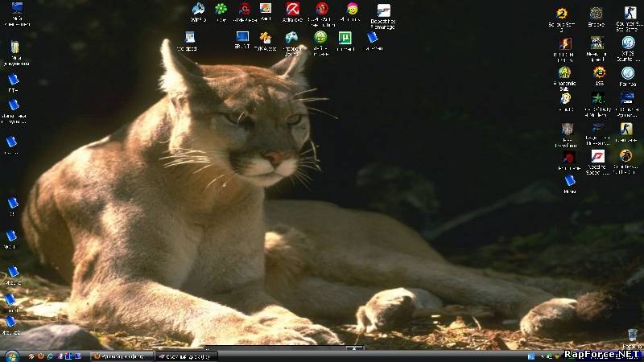Image resolution: width=644 pixels, height=362 pixels.
Task: Click the Windows Start orb
Action: 12,356
